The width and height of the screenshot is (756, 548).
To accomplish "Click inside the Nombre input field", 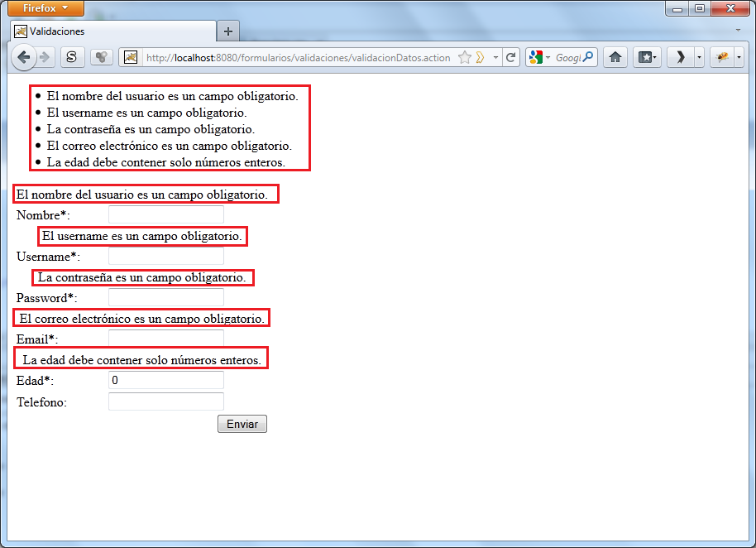I will coord(165,214).
